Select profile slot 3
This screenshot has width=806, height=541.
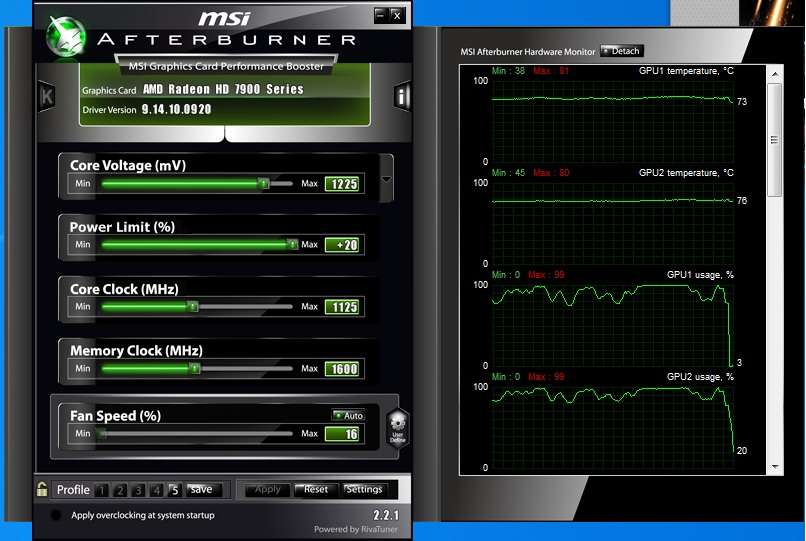point(138,490)
